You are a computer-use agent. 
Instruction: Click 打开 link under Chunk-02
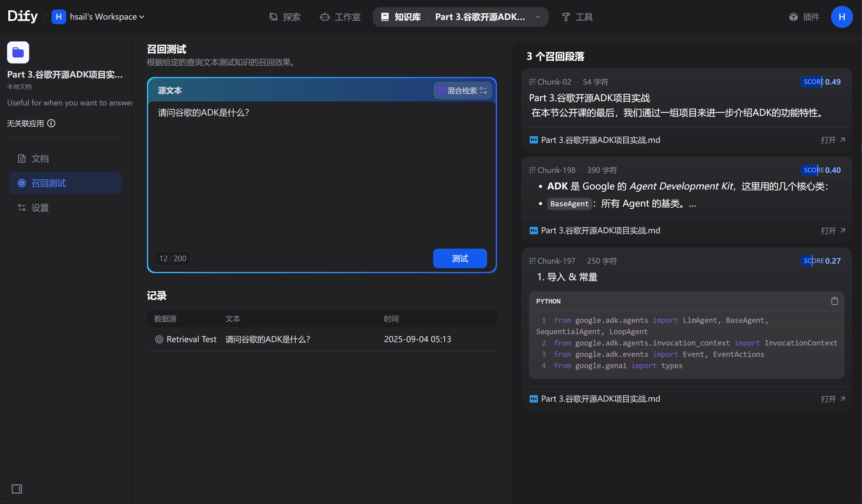833,140
